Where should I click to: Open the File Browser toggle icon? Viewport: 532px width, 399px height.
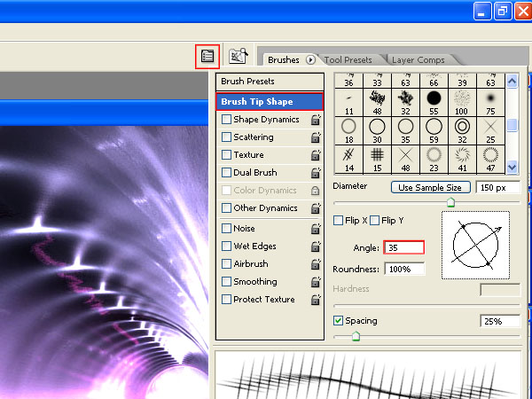pos(238,56)
